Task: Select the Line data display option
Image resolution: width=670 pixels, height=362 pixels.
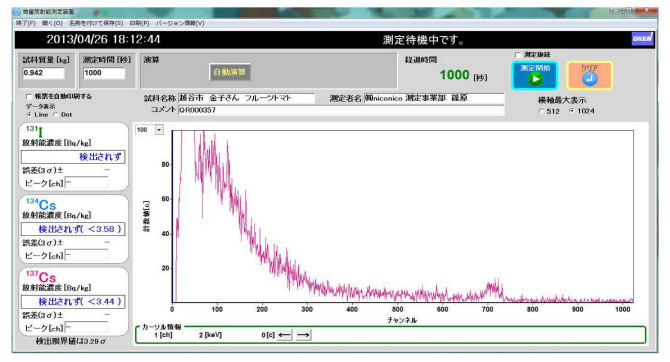Action: [29, 115]
